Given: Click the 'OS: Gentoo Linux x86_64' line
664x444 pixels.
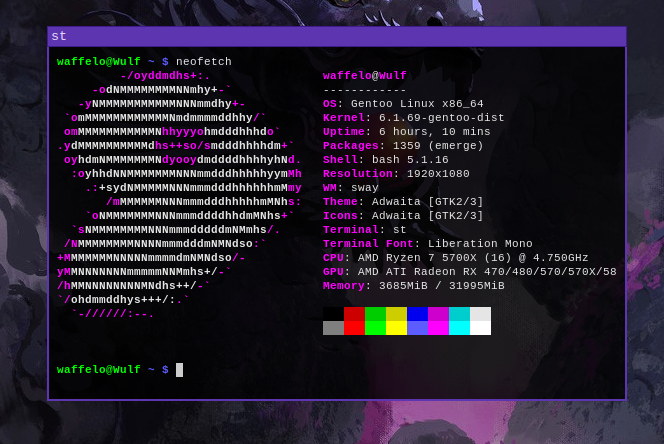Looking at the screenshot, I should [403, 104].
